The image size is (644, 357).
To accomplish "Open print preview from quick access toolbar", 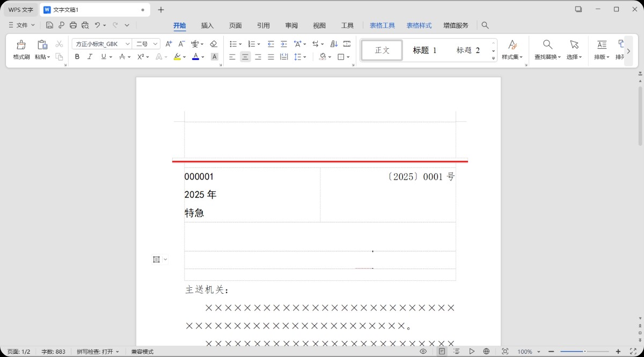I will click(x=85, y=25).
